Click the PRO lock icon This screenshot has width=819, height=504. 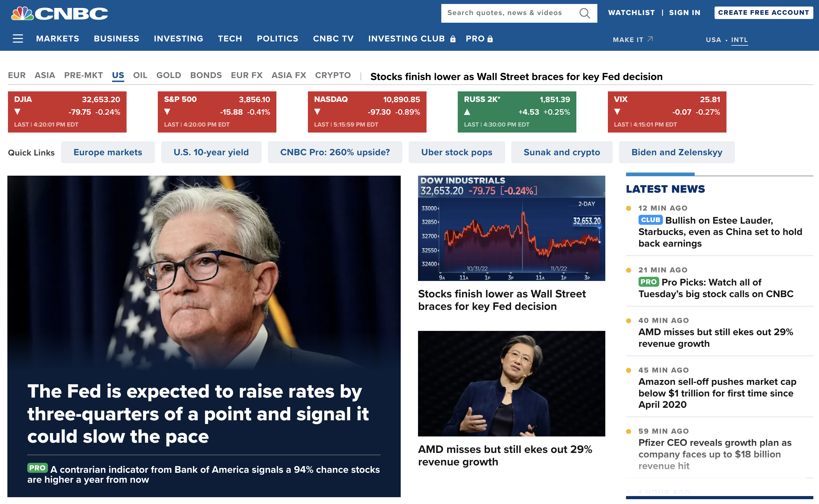tap(490, 39)
